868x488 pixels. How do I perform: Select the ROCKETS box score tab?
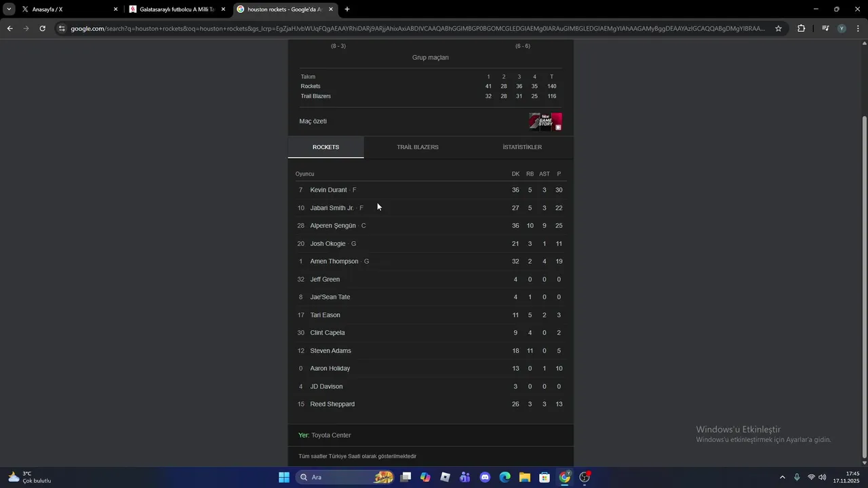pyautogui.click(x=325, y=147)
